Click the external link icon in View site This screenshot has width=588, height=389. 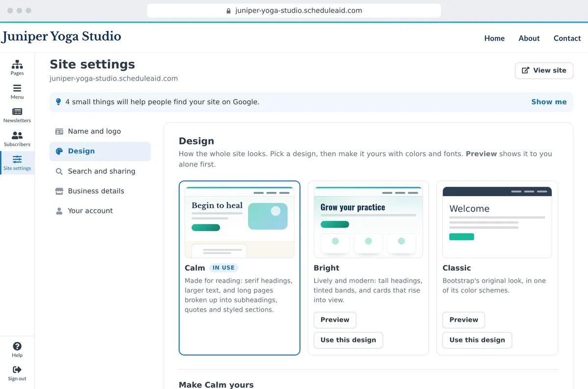point(525,71)
